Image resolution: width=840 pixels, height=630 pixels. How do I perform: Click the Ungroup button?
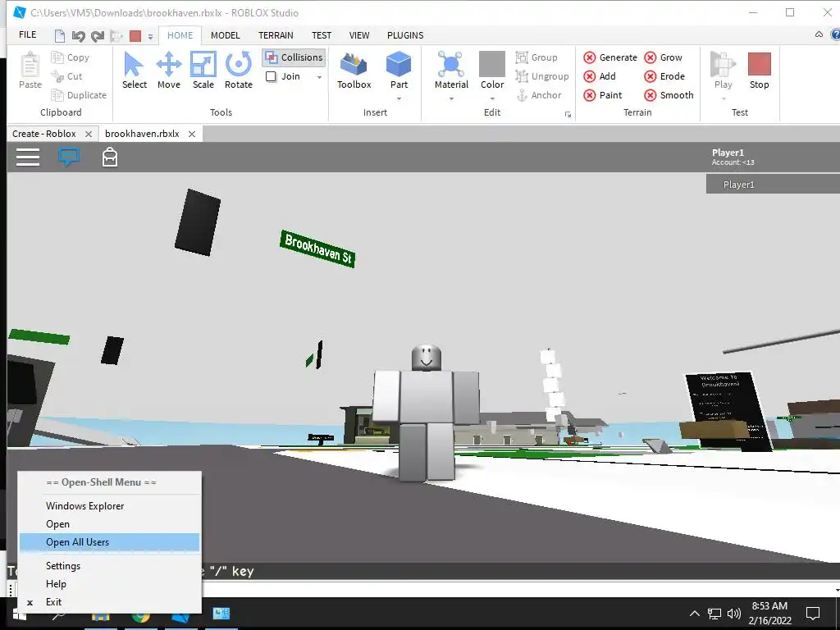pyautogui.click(x=542, y=76)
